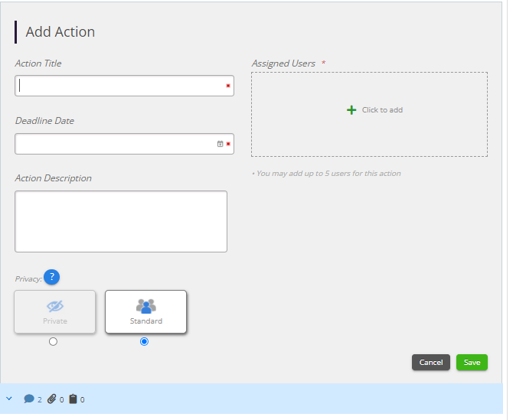Open comments via the speech bubble icon
The image size is (513, 420).
(x=29, y=399)
